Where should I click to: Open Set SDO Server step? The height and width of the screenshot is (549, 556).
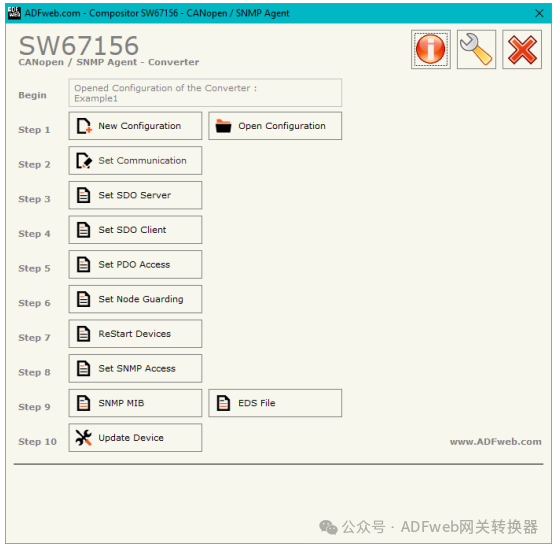tap(135, 195)
